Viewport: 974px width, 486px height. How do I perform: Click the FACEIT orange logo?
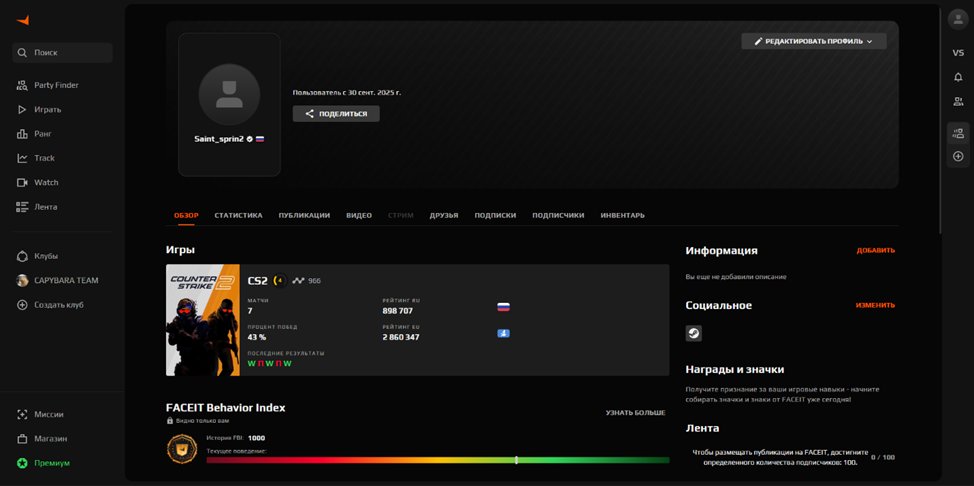click(23, 21)
